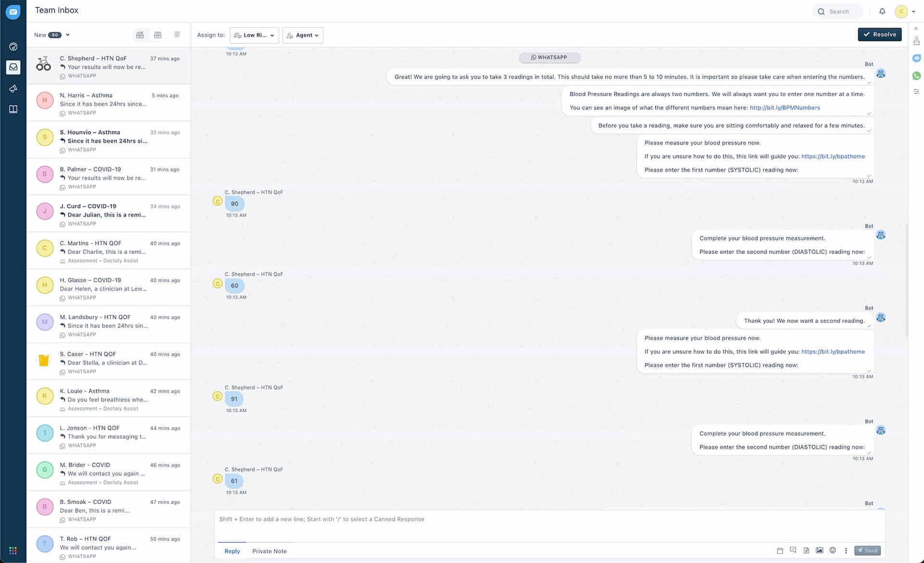The width and height of the screenshot is (924, 563).
Task: Select the Reply tab in message composer
Action: pyautogui.click(x=231, y=550)
